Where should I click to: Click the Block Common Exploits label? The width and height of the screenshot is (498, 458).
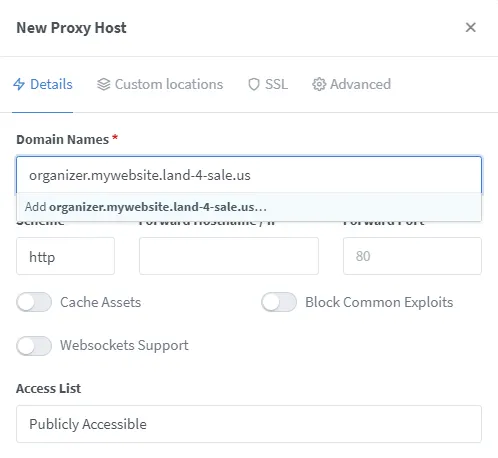[x=379, y=302]
